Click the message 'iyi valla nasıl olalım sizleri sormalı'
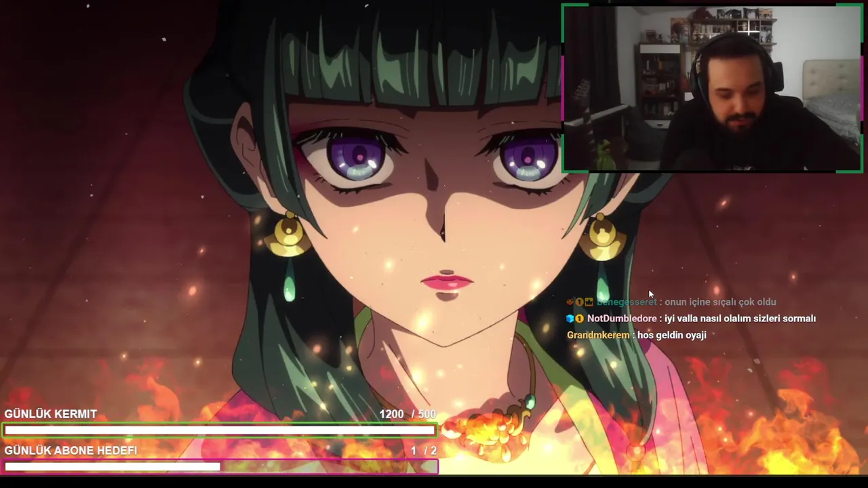This screenshot has width=868, height=488. [740, 319]
